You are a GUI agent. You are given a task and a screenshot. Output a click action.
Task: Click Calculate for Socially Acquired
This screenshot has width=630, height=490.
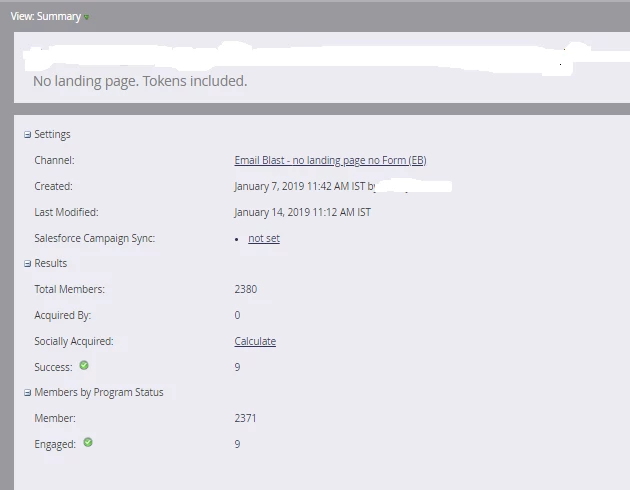click(255, 341)
